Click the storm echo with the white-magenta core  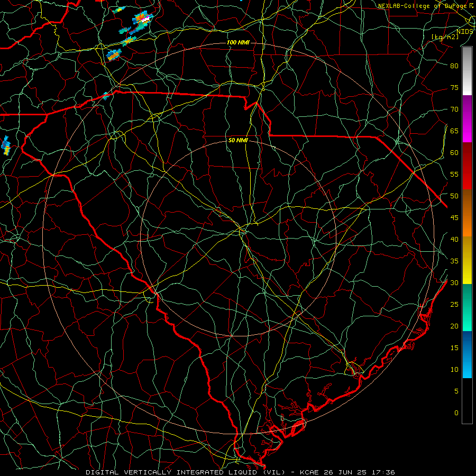tap(143, 19)
